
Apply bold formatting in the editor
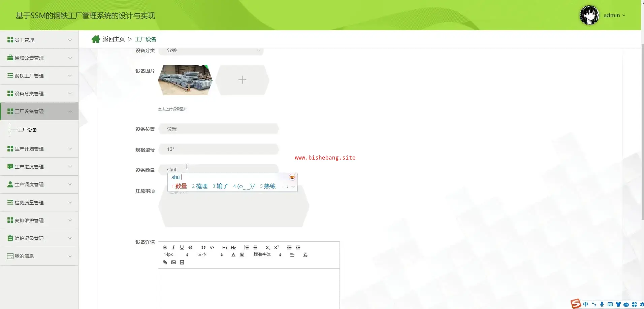click(x=165, y=247)
